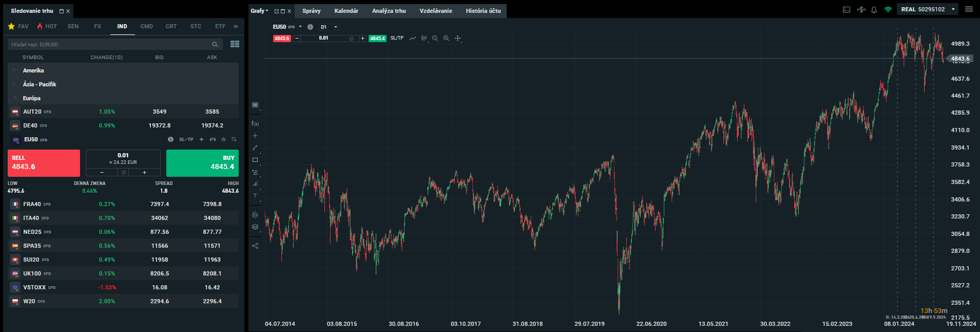
Task: Open the notifications bell icon
Action: [874, 10]
